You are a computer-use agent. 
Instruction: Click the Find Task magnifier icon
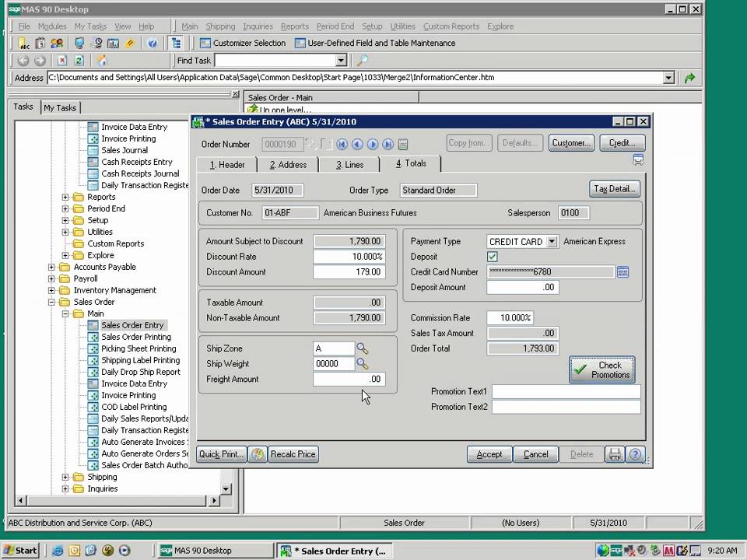pos(362,61)
